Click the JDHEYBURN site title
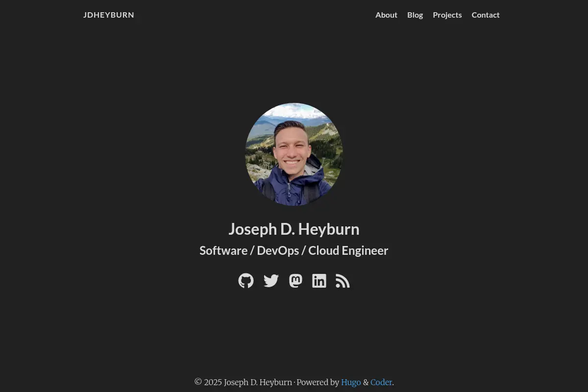588x392 pixels. pyautogui.click(x=109, y=15)
